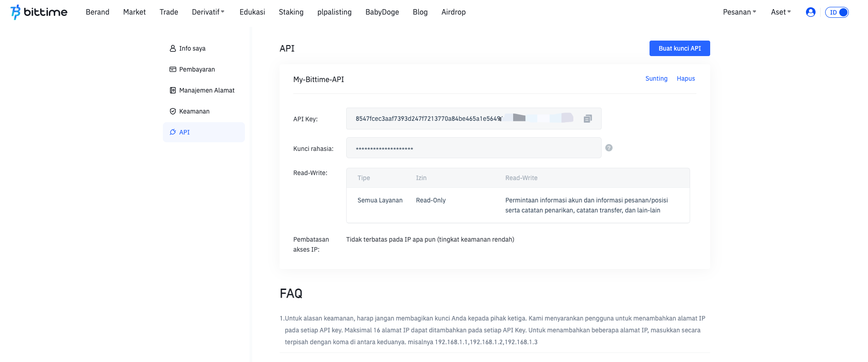Click the Info saya person icon
Image resolution: width=868 pixels, height=362 pixels.
[173, 48]
